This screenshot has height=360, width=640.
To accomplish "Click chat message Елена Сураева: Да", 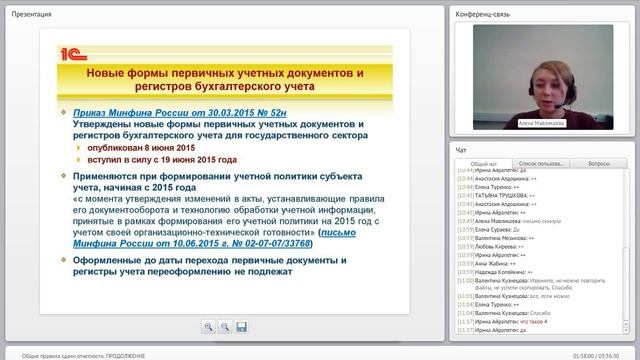I will pyautogui.click(x=488, y=229).
